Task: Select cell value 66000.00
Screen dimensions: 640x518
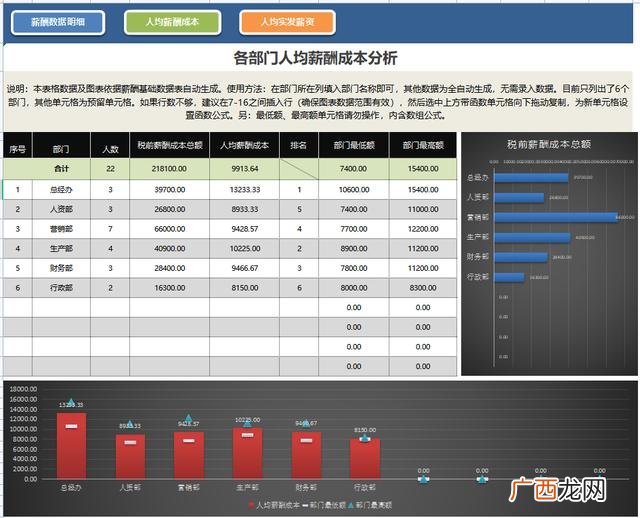Action: (170, 229)
